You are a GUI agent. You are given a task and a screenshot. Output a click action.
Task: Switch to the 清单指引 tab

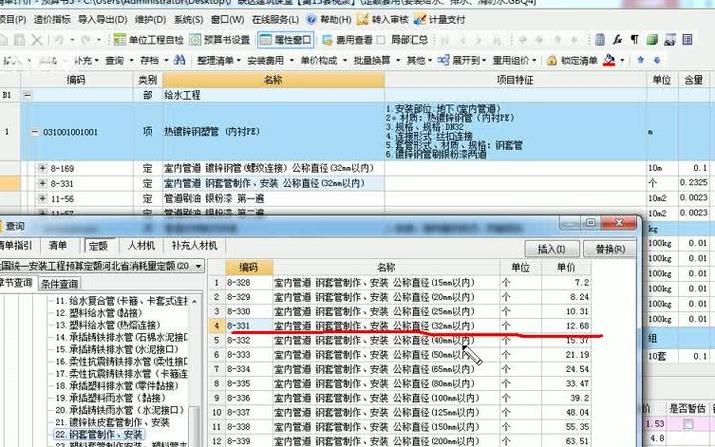tap(17, 245)
